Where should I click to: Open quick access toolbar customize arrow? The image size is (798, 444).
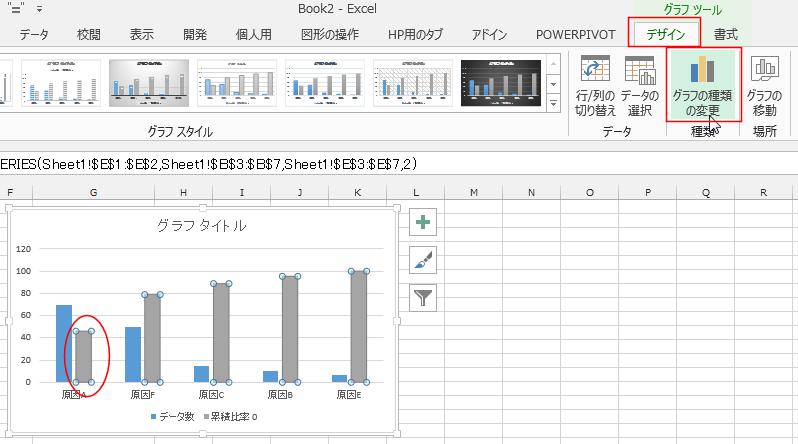point(39,10)
